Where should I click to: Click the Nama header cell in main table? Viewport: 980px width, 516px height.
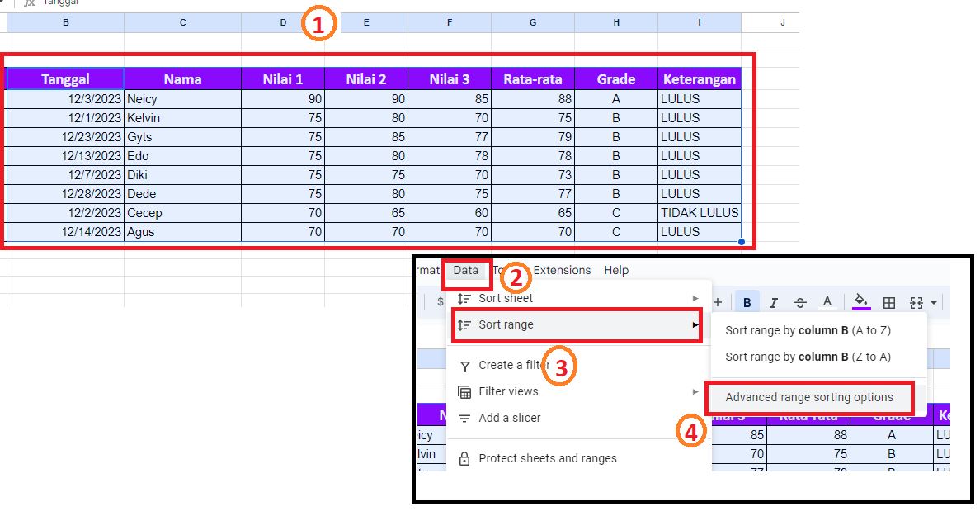point(182,79)
